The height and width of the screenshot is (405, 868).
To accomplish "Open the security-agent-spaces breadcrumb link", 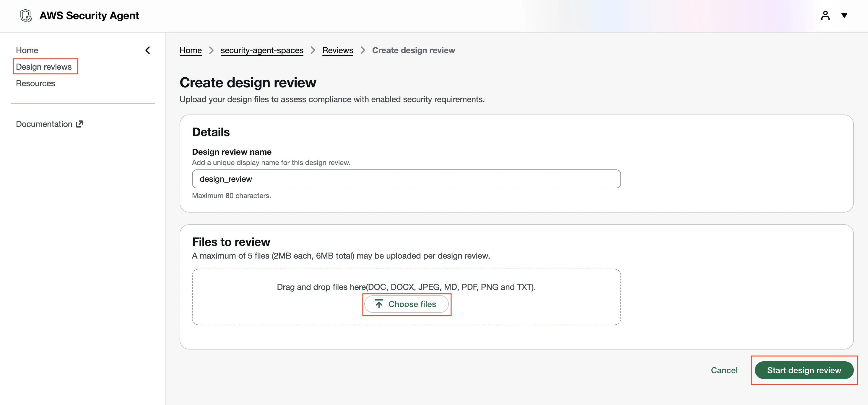I will point(262,50).
